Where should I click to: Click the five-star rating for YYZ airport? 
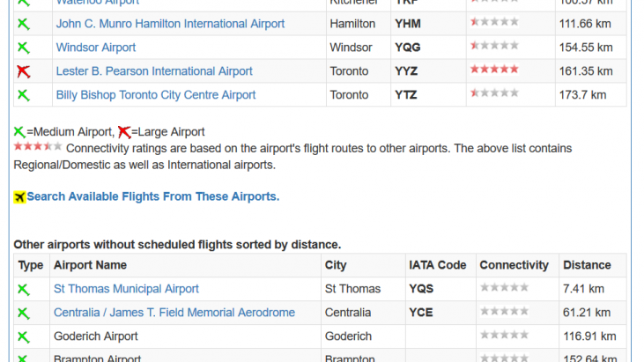pos(494,70)
